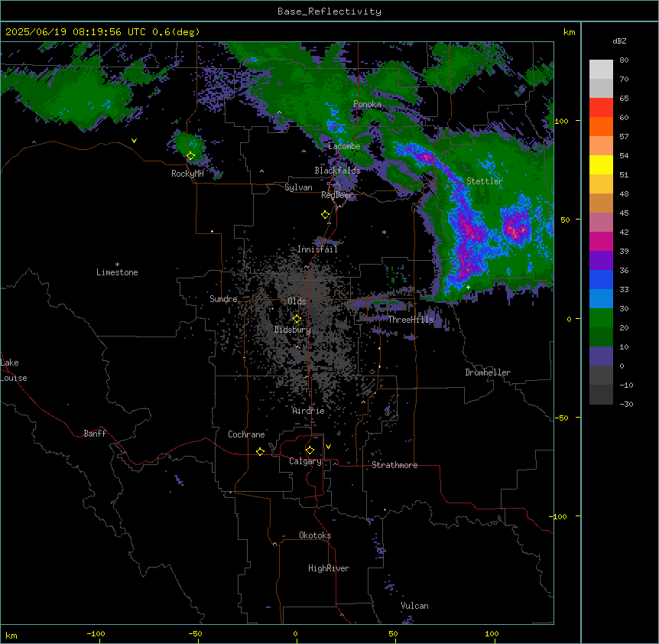Click the Blackfalds town label
Viewport: 659px width, 644px height.
coord(337,171)
